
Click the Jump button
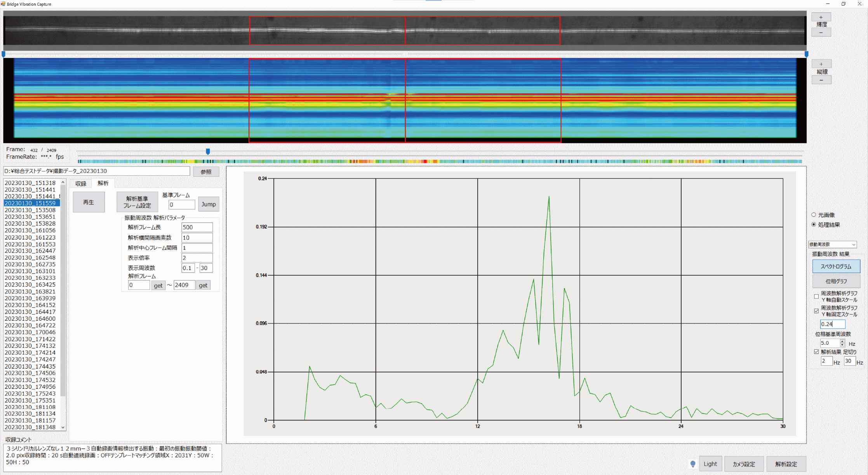[209, 204]
